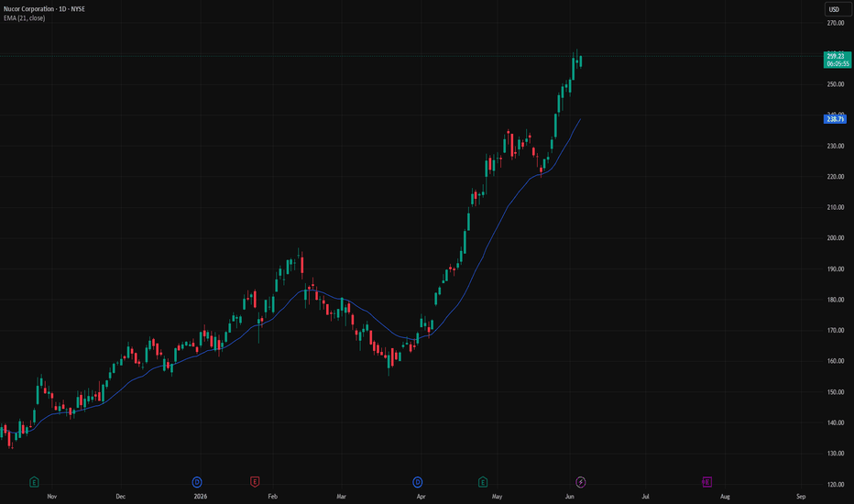This screenshot has width=854, height=504.
Task: Select the EMA (21, close) indicator legend
Action: (25, 18)
